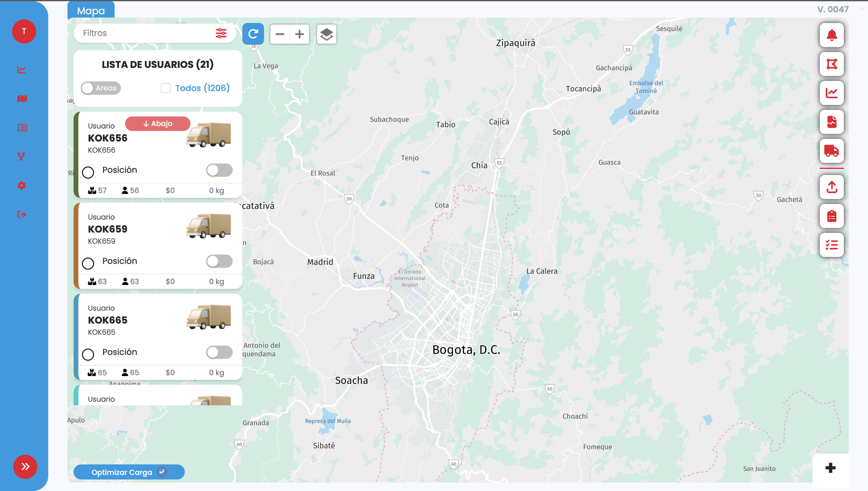Open settings from the left sidebar gear
Screen dimensions: 868x491
(22, 185)
